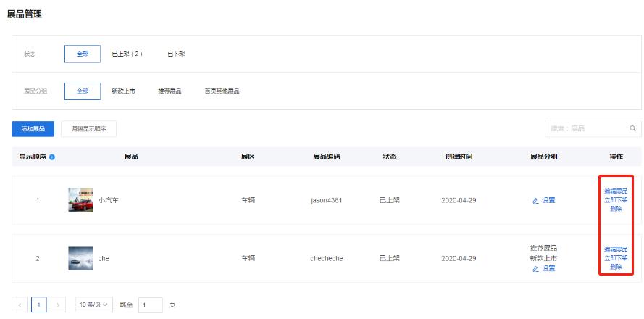This screenshot has width=644, height=319.
Task: Click the 显示顺序 column header
Action: point(33,157)
